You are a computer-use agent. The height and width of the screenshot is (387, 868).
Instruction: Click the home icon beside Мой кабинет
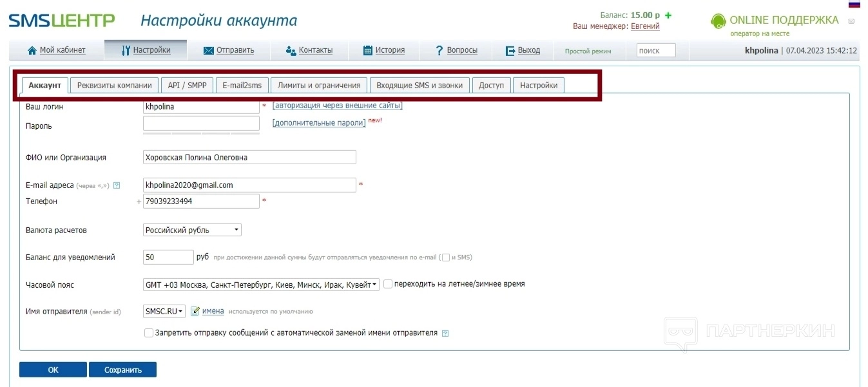click(x=32, y=50)
